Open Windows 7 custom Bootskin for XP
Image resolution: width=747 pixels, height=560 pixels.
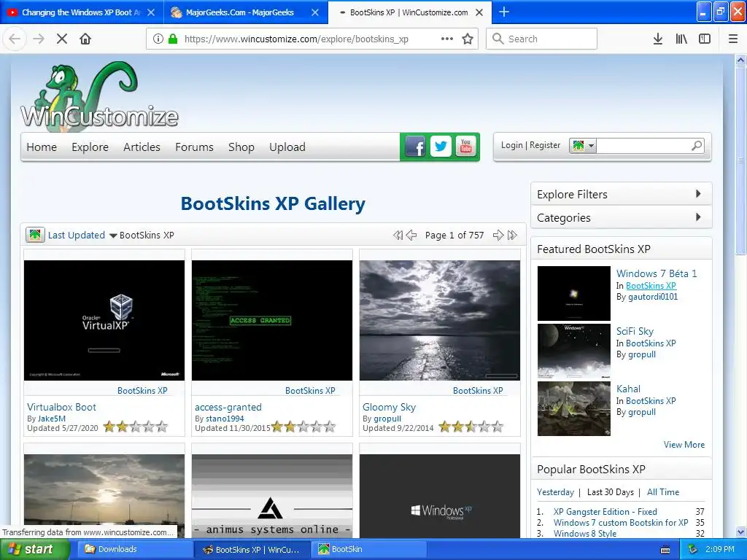pyautogui.click(x=621, y=522)
